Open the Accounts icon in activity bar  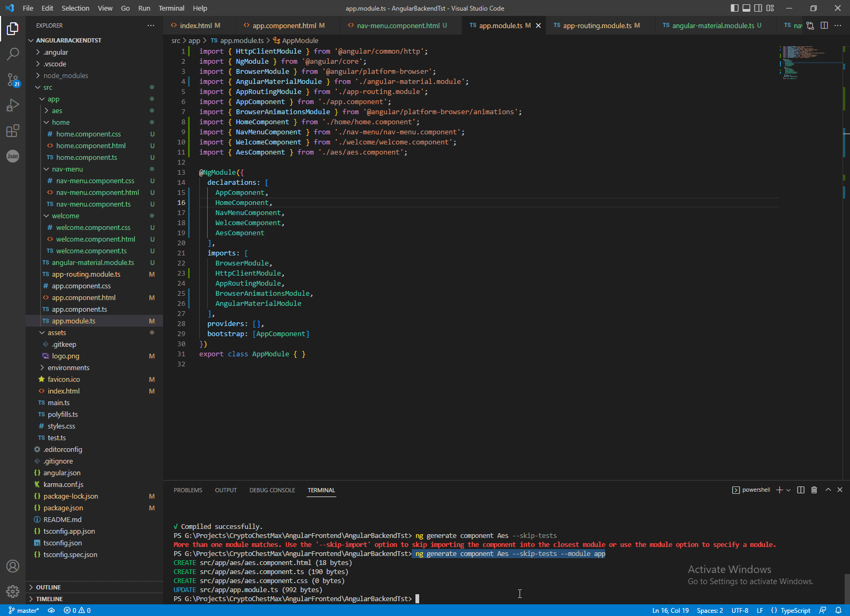coord(13,566)
